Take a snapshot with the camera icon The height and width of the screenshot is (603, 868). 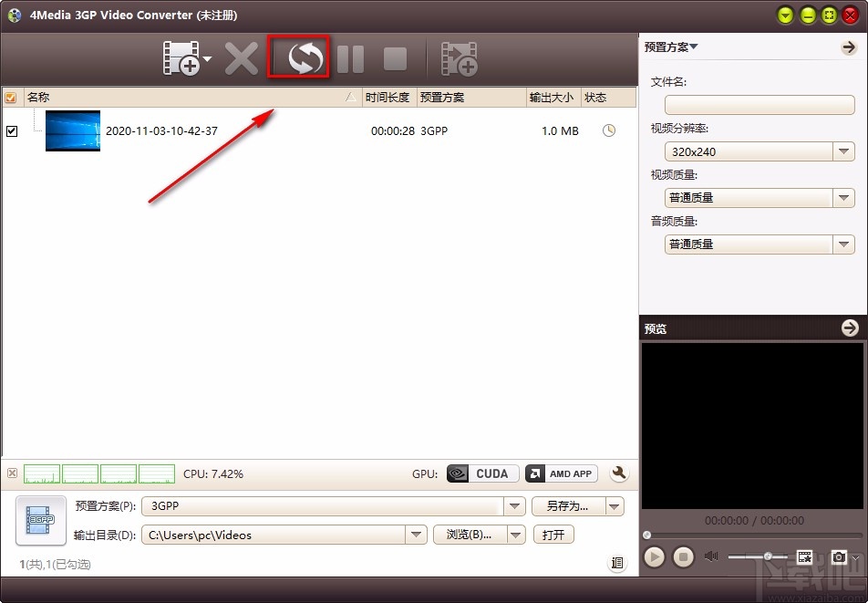coord(839,556)
